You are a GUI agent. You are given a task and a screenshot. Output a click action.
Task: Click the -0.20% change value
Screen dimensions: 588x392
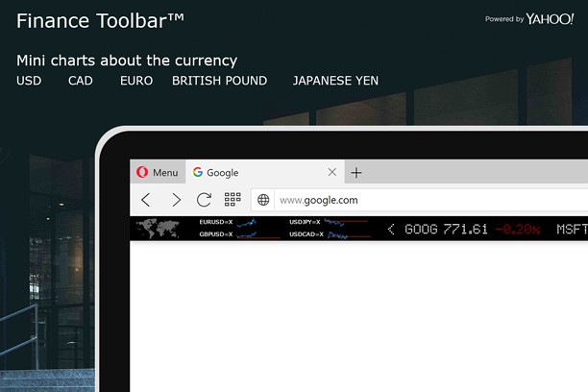[518, 229]
